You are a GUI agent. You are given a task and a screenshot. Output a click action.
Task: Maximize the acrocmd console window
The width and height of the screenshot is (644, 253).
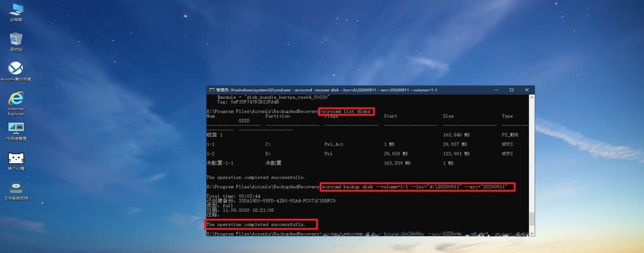point(511,90)
